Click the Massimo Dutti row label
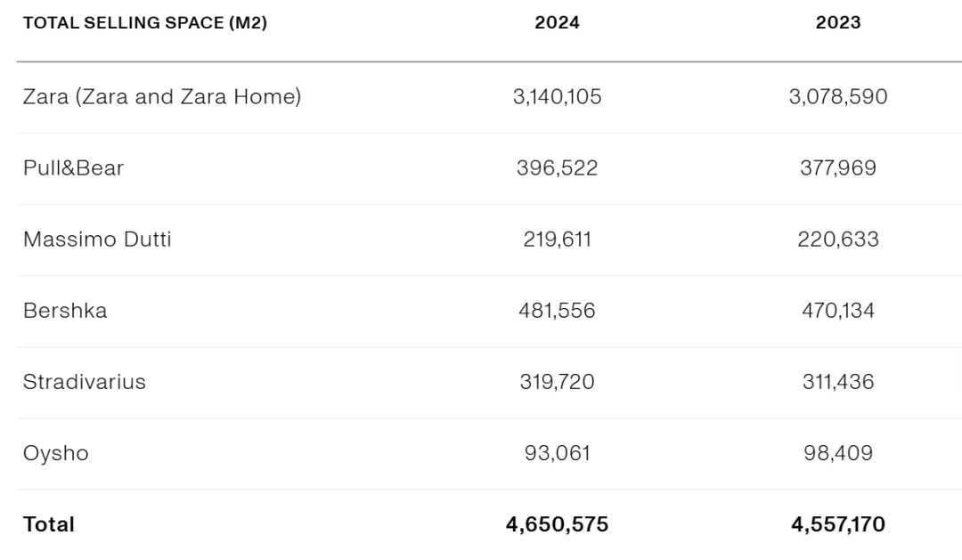 [97, 239]
